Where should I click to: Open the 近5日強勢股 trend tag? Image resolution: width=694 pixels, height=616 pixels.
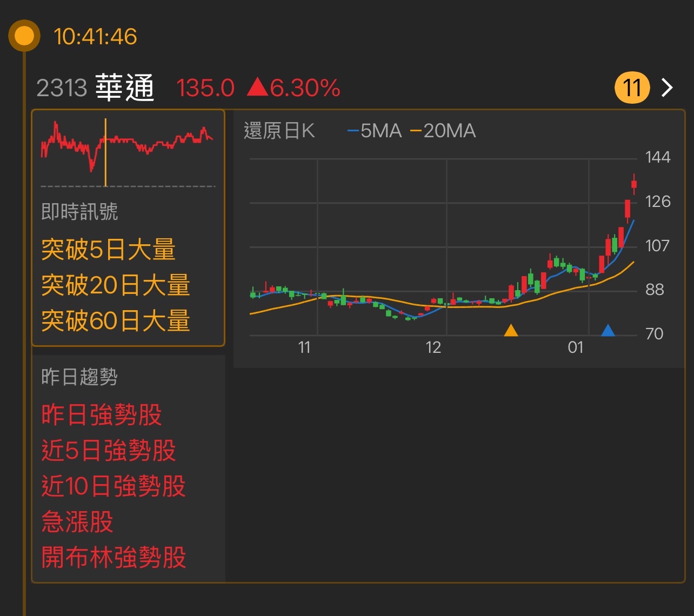coord(109,451)
